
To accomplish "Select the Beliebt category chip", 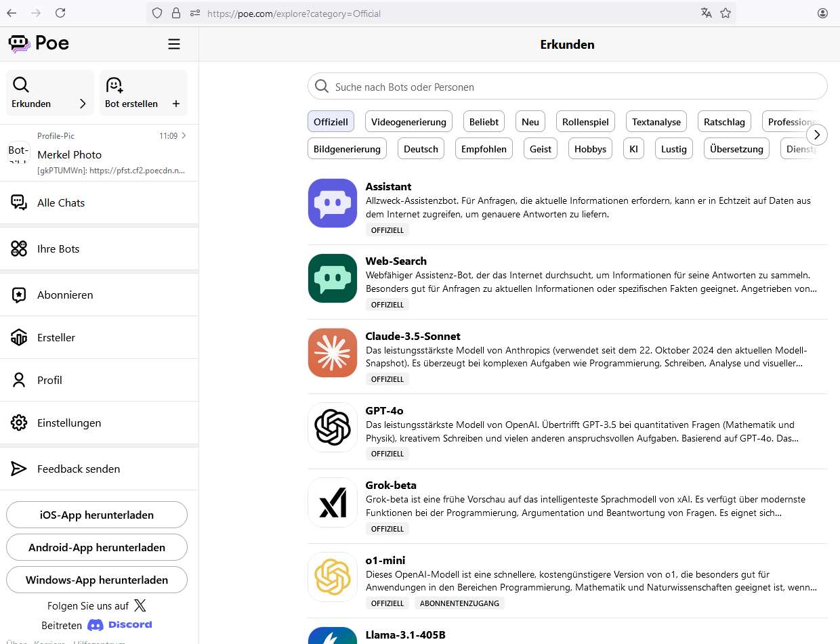I will (x=484, y=122).
